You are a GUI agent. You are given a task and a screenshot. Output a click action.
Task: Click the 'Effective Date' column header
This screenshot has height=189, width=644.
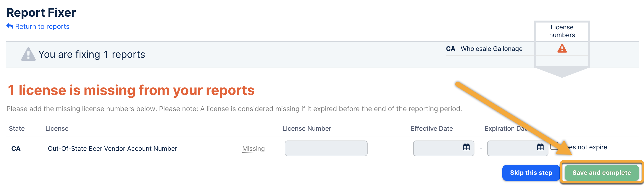(x=432, y=128)
